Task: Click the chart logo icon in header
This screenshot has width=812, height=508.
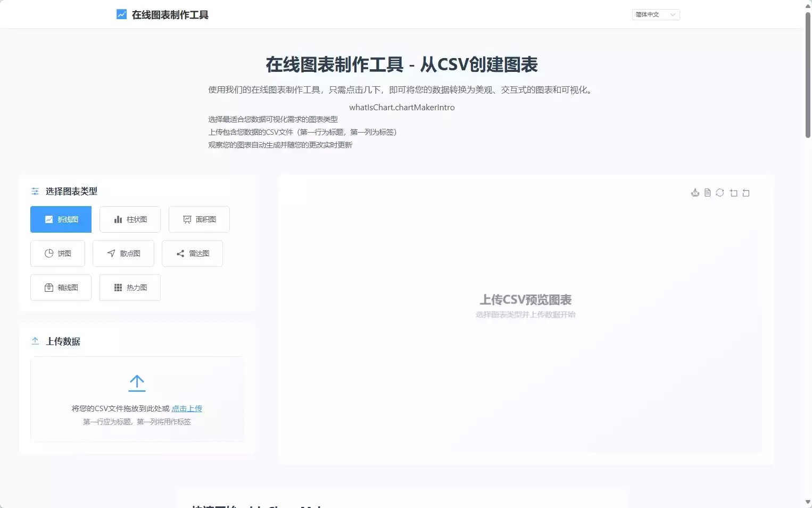Action: click(x=121, y=14)
